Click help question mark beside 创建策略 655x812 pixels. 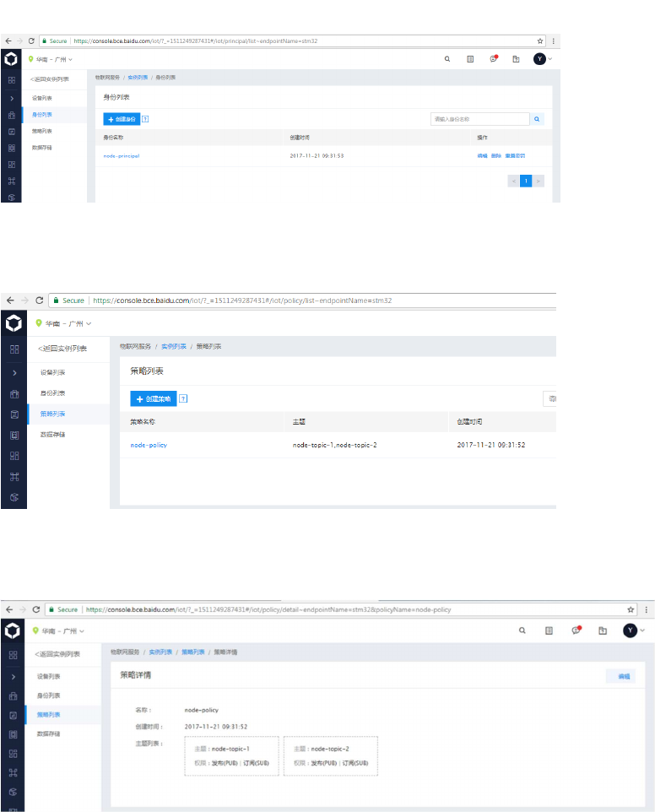(183, 398)
